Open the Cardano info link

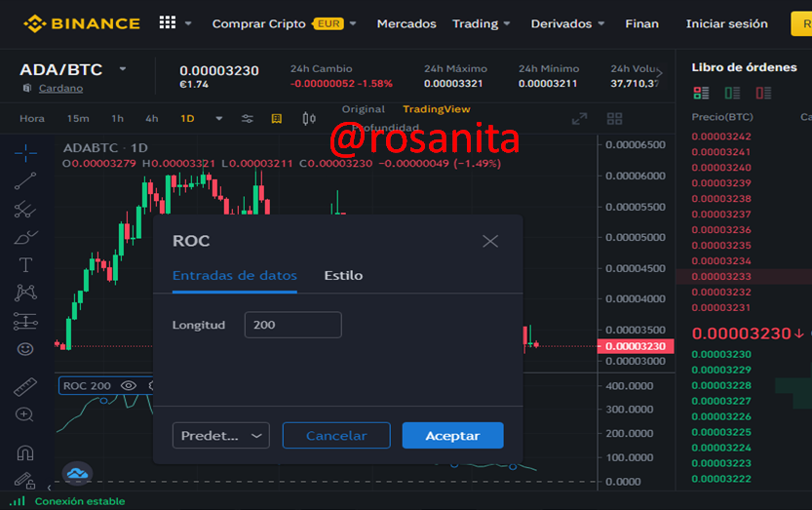(60, 88)
